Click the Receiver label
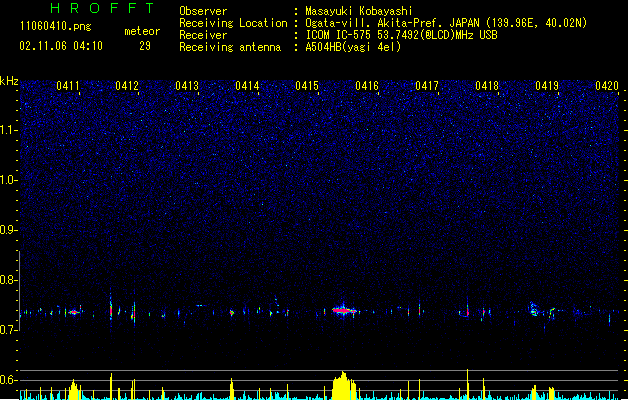 tap(203, 35)
